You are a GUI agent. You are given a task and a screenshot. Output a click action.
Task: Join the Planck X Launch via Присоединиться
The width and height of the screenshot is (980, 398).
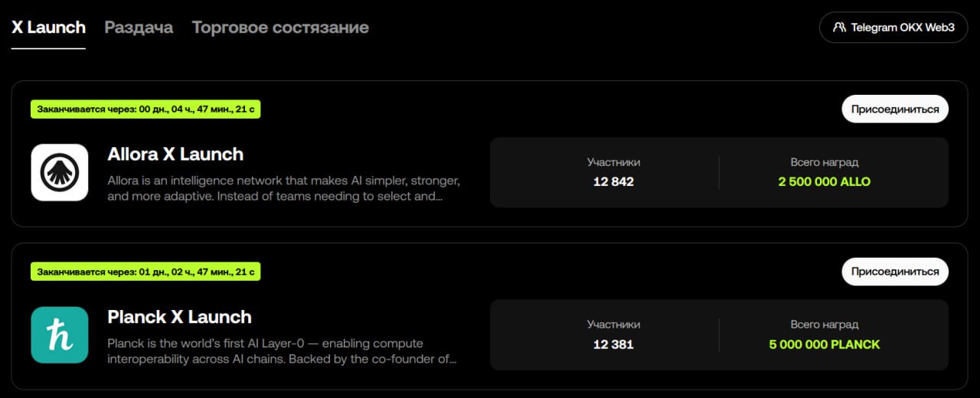point(895,272)
